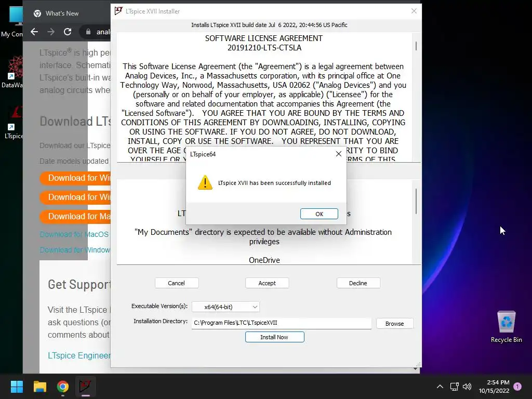Show hidden system tray icons
This screenshot has width=532, height=399.
click(x=440, y=387)
